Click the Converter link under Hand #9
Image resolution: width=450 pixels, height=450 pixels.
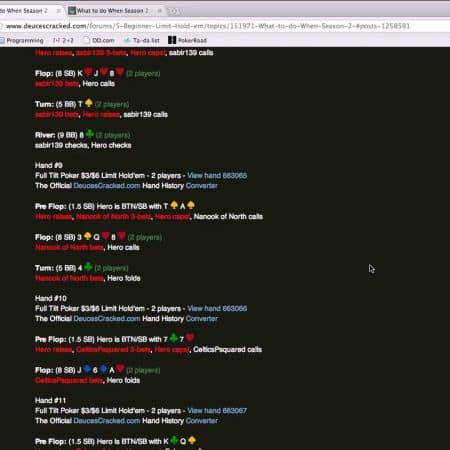201,186
